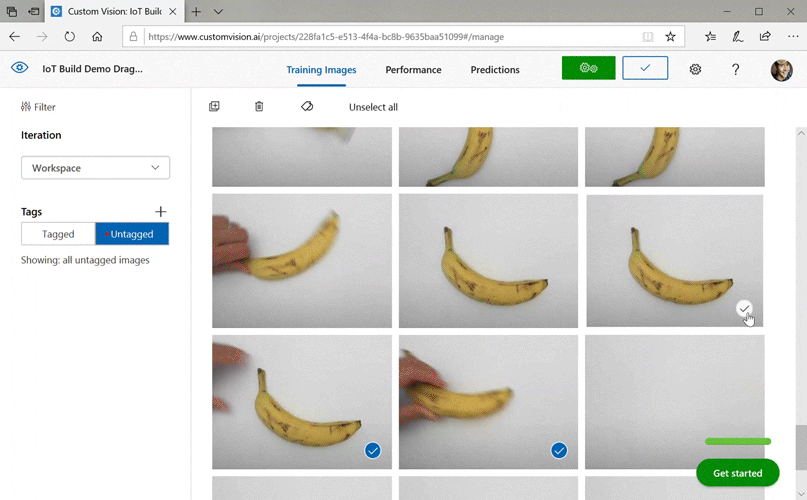Click the scrollbar down arrow
Screen dimensions: 807x500
coord(801,494)
